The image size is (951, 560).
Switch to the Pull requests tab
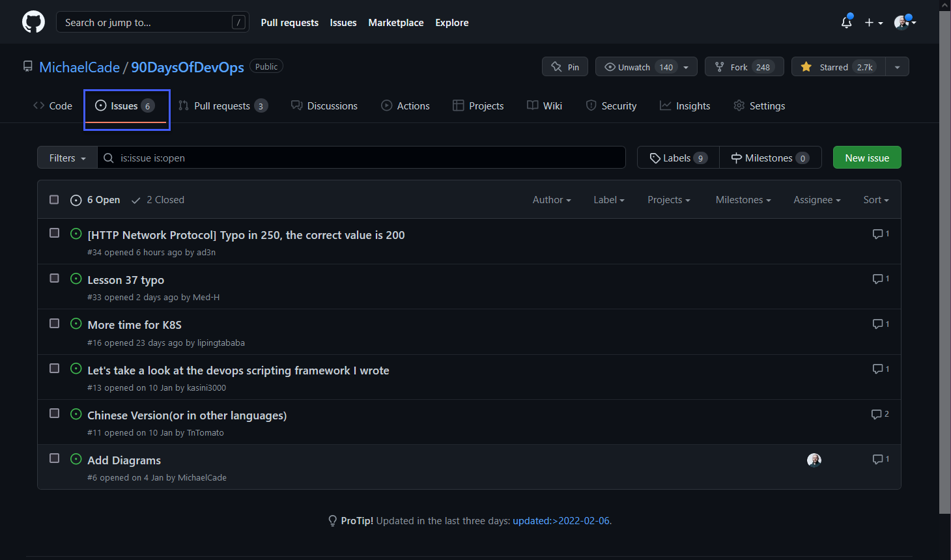pos(223,105)
